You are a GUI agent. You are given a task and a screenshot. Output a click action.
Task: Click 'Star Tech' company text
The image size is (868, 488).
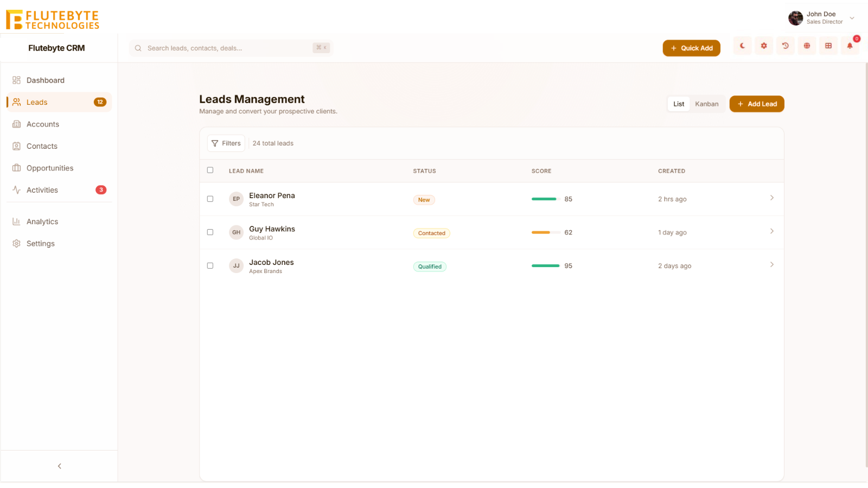tap(261, 205)
